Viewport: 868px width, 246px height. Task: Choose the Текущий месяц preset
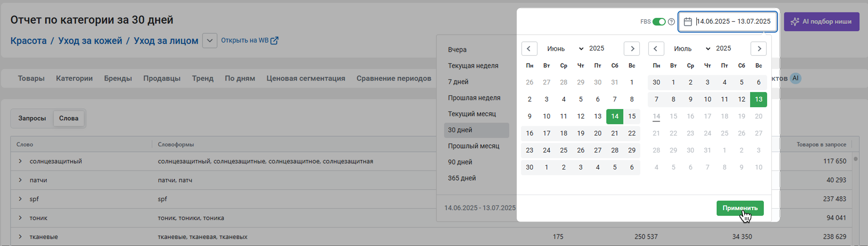[x=476, y=114]
